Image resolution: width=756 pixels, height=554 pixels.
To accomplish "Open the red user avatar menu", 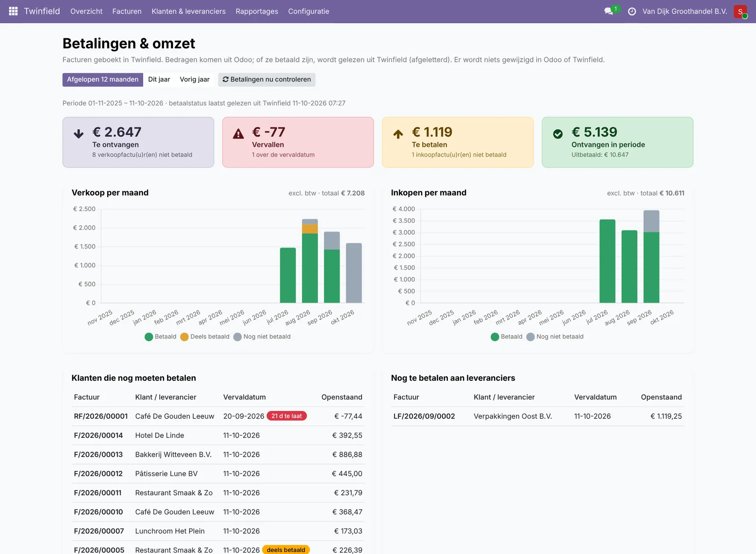I will tap(740, 11).
